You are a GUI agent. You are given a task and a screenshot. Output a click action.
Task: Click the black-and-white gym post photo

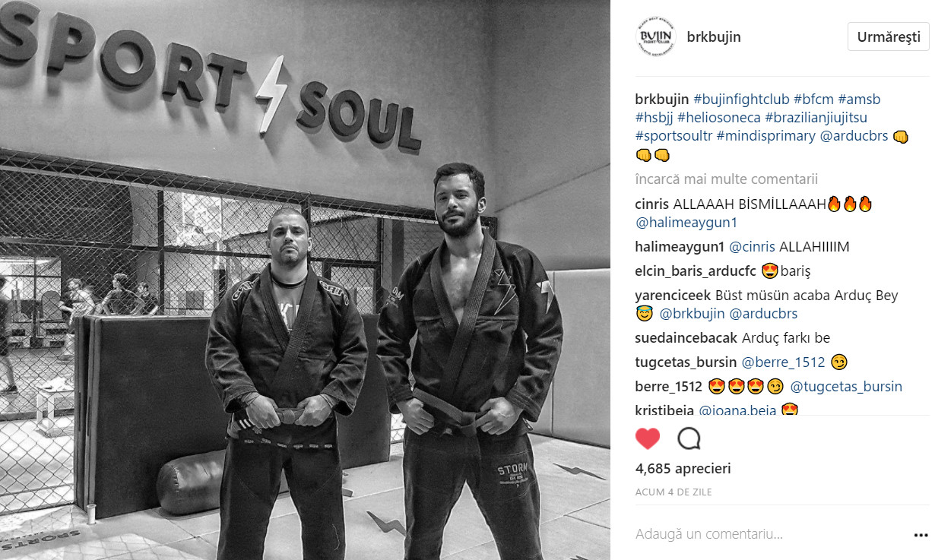305,280
